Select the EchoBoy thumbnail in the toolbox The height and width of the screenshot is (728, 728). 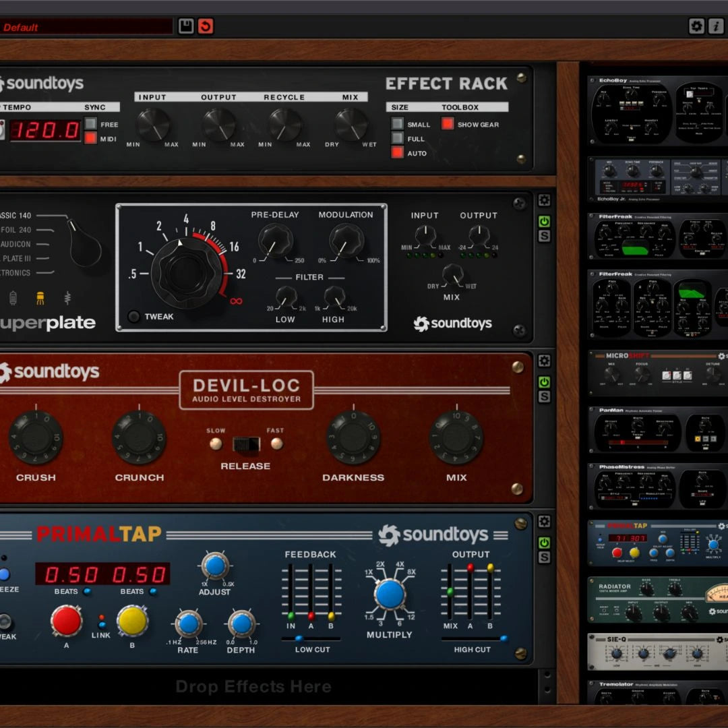coord(657,110)
